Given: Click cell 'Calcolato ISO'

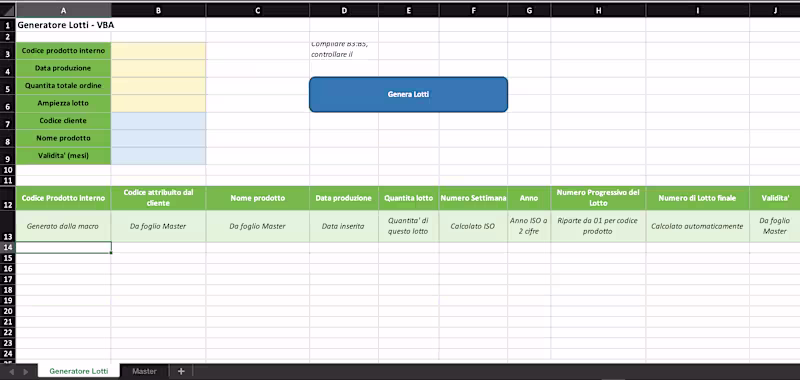Looking at the screenshot, I should click(473, 226).
